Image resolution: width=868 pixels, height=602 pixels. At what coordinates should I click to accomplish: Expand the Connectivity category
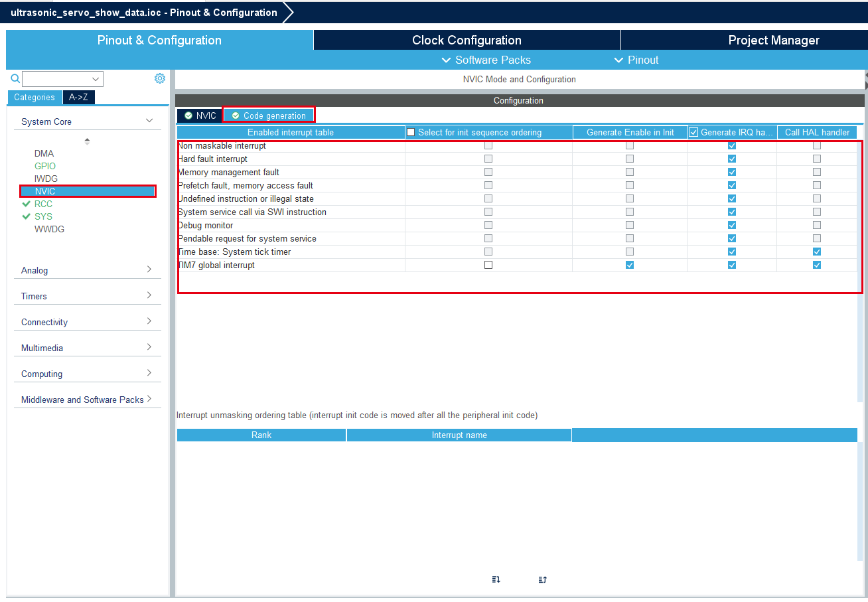[x=149, y=321]
